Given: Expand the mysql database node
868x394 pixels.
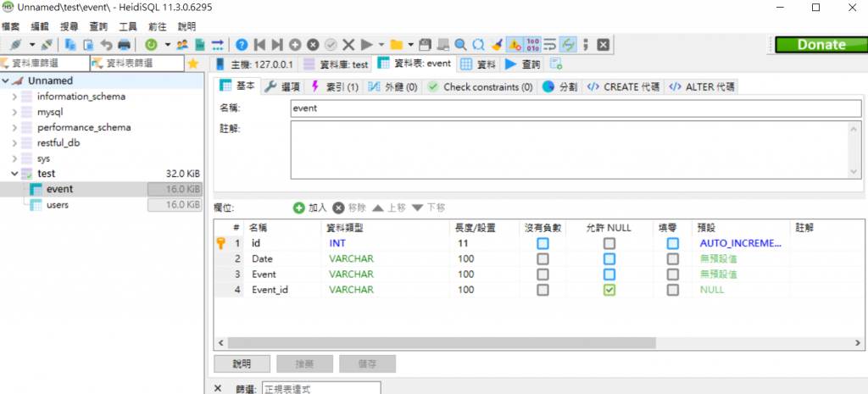Looking at the screenshot, I should tap(15, 112).
